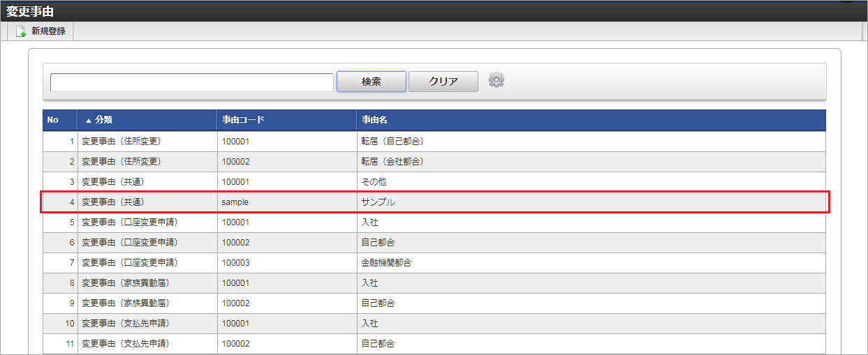This screenshot has width=868, height=355.
Task: Open the gear settings icon beside クリア
Action: coord(496,80)
